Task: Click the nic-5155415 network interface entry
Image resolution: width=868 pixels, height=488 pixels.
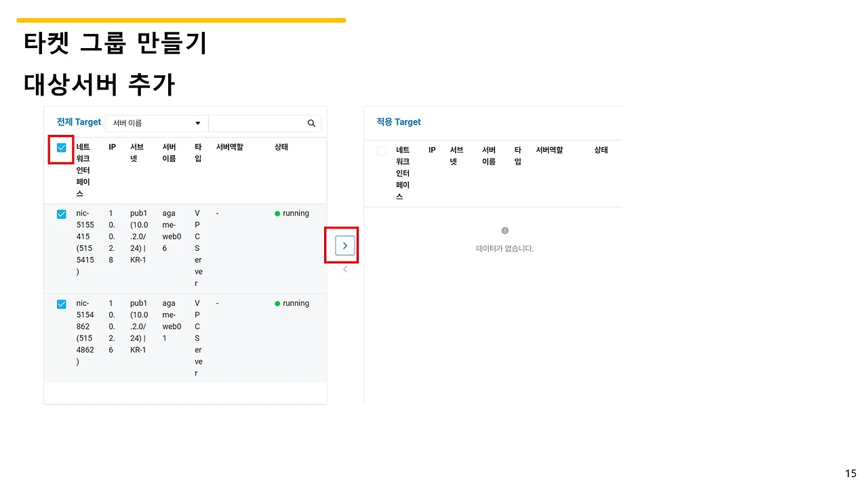Action: pos(83,236)
